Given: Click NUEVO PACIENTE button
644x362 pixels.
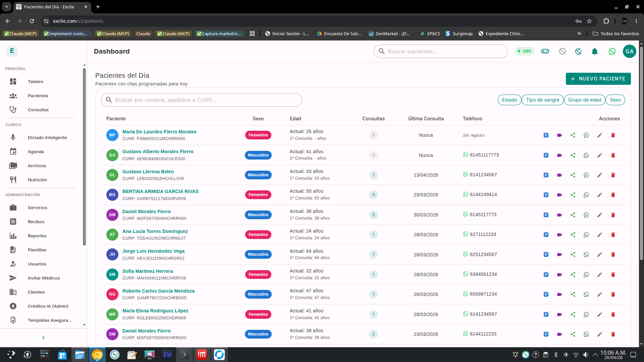Looking at the screenshot, I should pos(598,79).
